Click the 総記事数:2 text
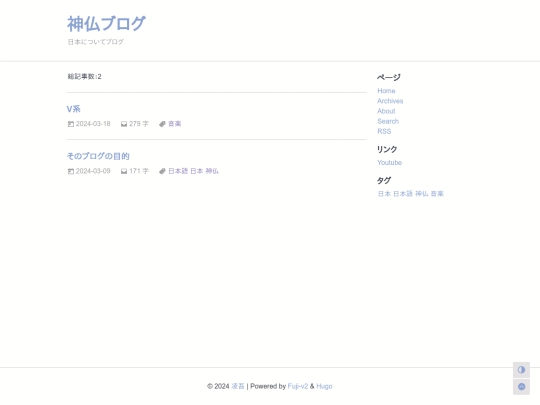This screenshot has width=540, height=405. click(x=84, y=76)
